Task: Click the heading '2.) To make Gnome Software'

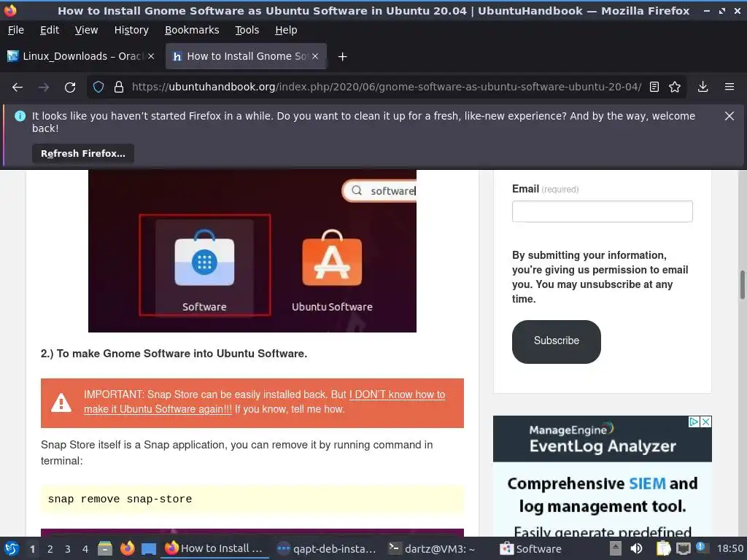Action: (x=174, y=354)
